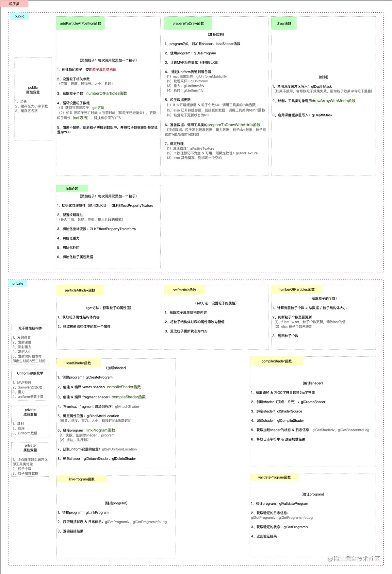
Task: Select "3、更改粒子更新状态为YES" line
Action: point(186,331)
